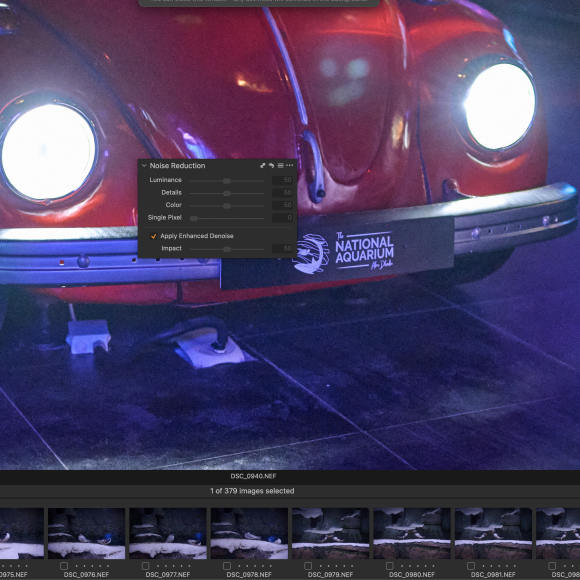Click the Single Pixel slider handle
This screenshot has width=580, height=580.
[193, 218]
